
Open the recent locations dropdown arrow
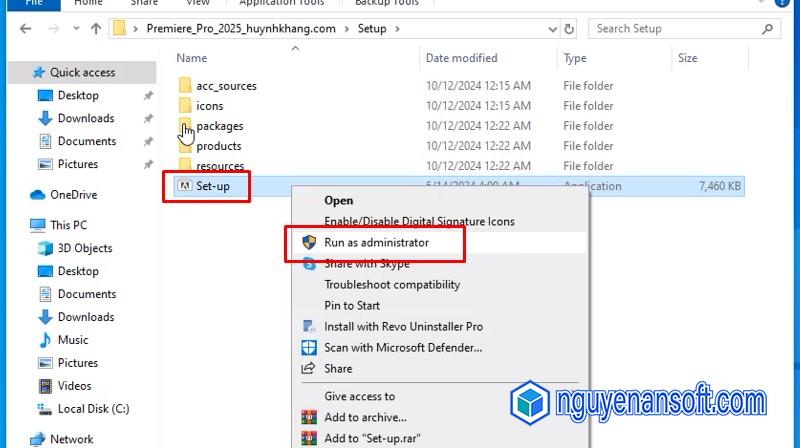(x=76, y=29)
